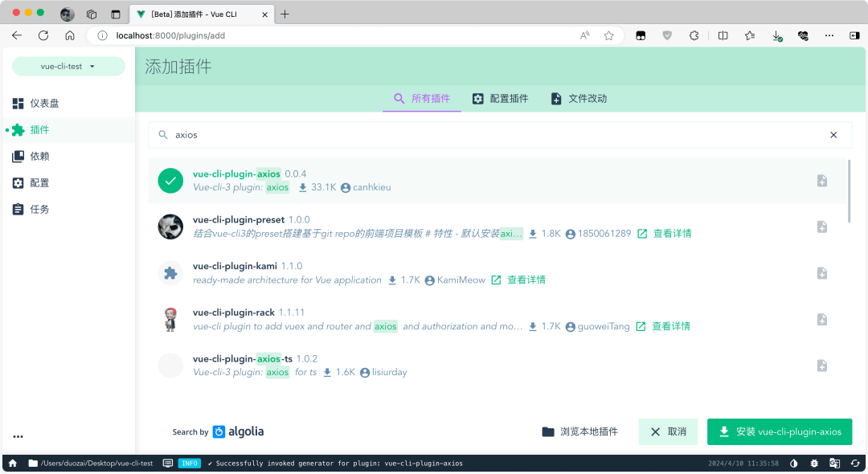Open the dashboard (仪表盘) section
The width and height of the screenshot is (868, 474).
(68, 104)
